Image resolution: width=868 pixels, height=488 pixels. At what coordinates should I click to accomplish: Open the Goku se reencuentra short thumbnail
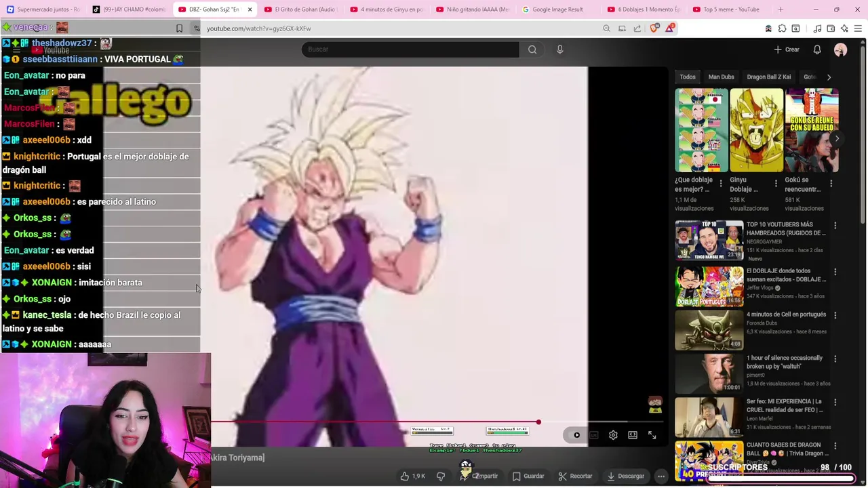tap(812, 131)
